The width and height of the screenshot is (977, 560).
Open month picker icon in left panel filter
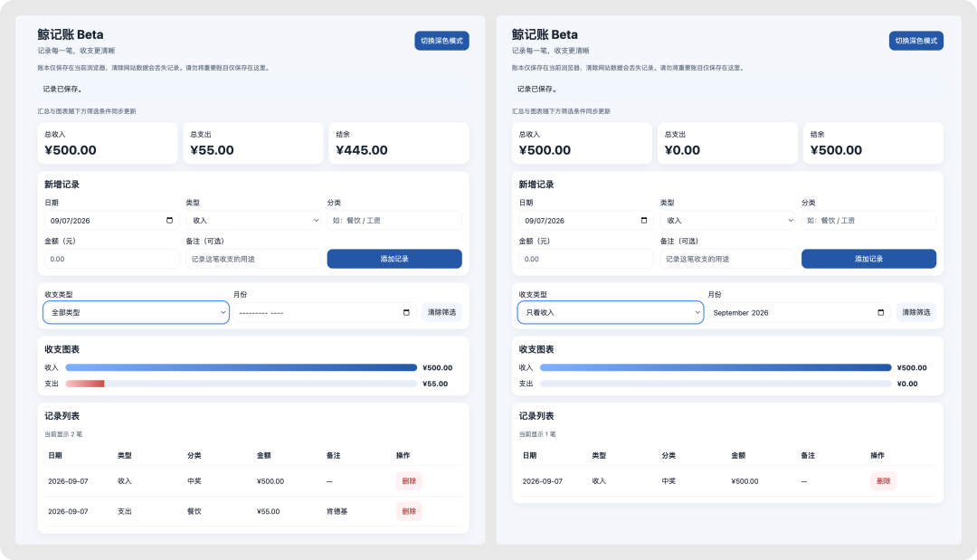click(406, 313)
